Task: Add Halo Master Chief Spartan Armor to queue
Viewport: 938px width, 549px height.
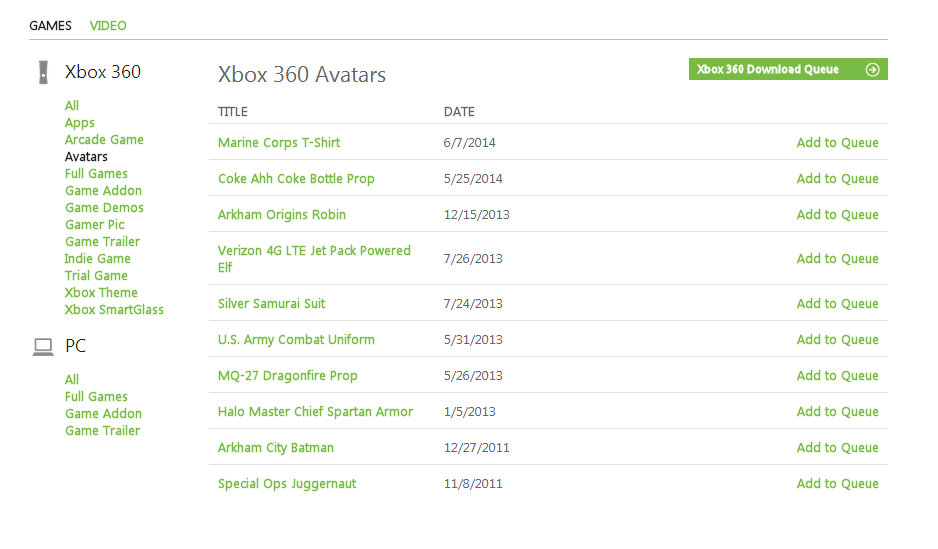Action: (x=837, y=412)
